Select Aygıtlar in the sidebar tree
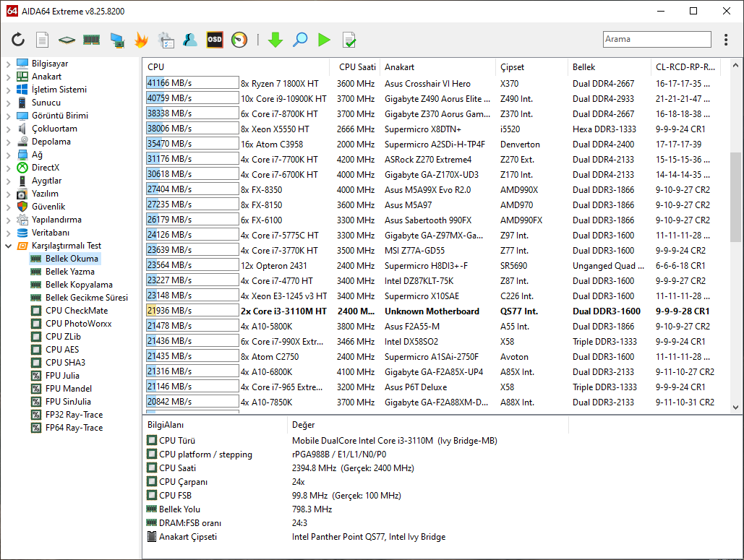Screen dimensions: 744x560 click(46, 181)
